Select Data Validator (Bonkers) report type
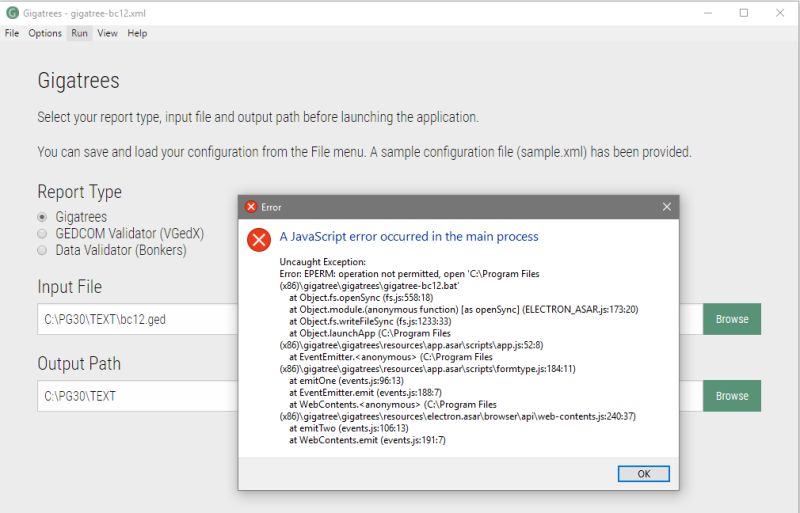800x513 pixels. pos(42,250)
